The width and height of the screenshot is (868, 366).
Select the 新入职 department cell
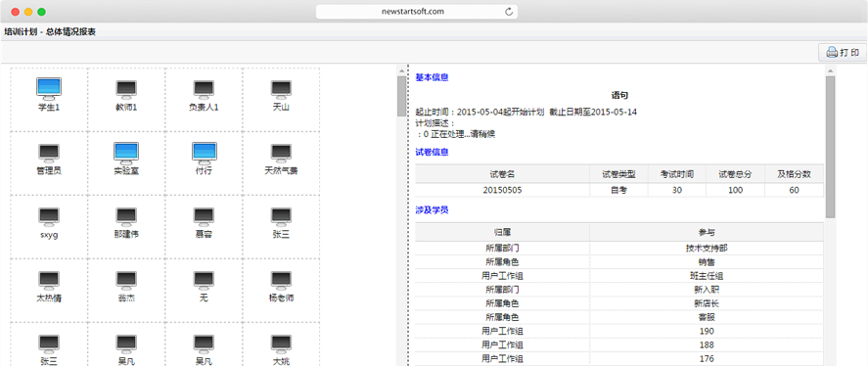click(707, 290)
